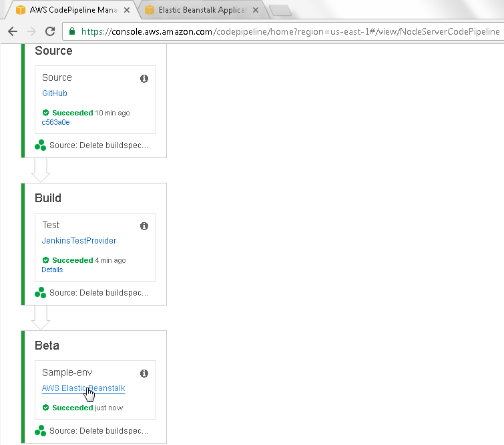Screen dimensions: 504x445
Task: Click the 'Succeeded 4 min ago' status text
Action: click(x=89, y=260)
